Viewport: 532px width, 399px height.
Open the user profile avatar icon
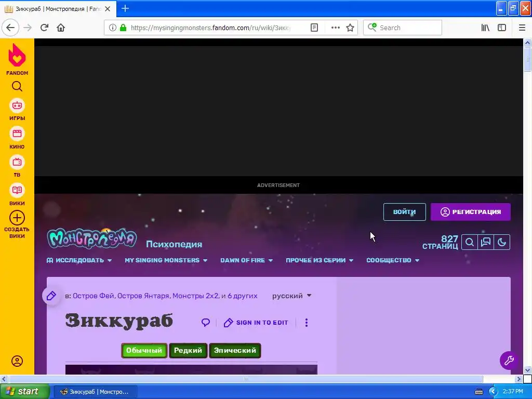pyautogui.click(x=17, y=361)
